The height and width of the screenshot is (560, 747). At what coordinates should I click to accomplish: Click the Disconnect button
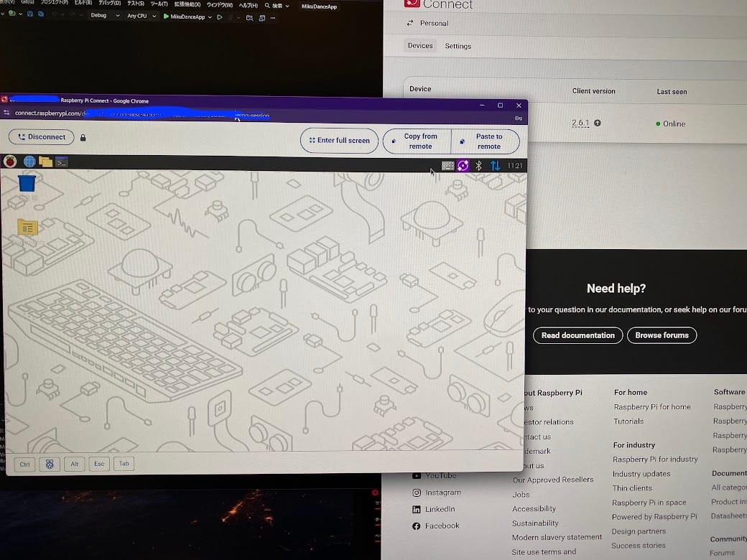(41, 137)
